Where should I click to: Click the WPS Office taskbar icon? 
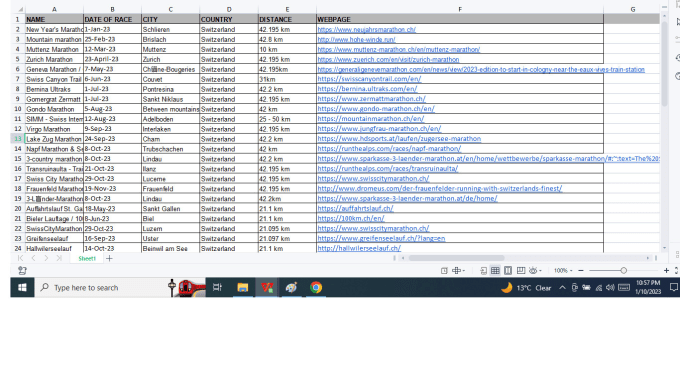[x=267, y=287]
